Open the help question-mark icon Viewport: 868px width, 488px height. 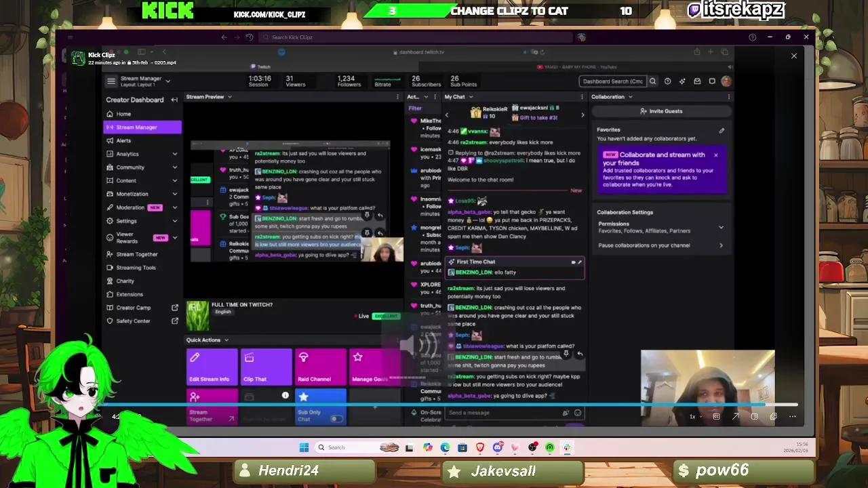(x=667, y=81)
